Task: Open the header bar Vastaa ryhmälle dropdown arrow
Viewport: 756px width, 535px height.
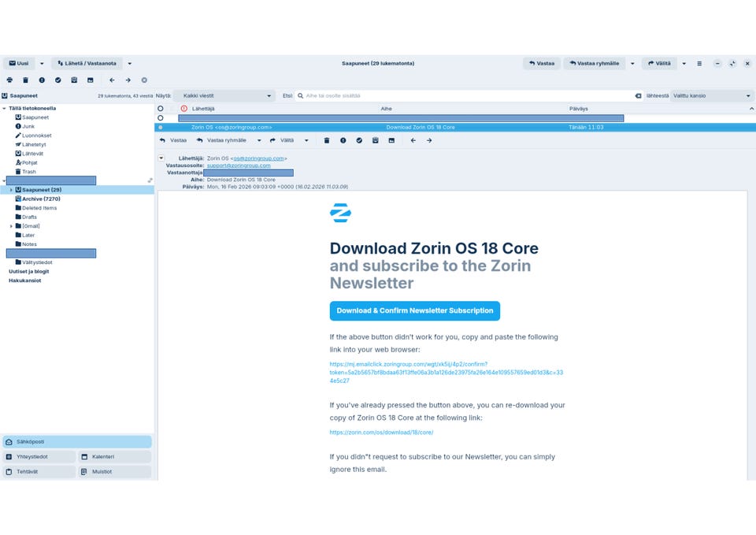Action: coord(632,63)
